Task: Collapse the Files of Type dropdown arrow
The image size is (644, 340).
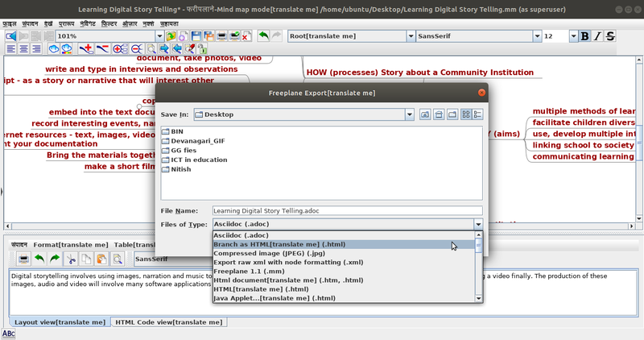Action: coord(478,225)
